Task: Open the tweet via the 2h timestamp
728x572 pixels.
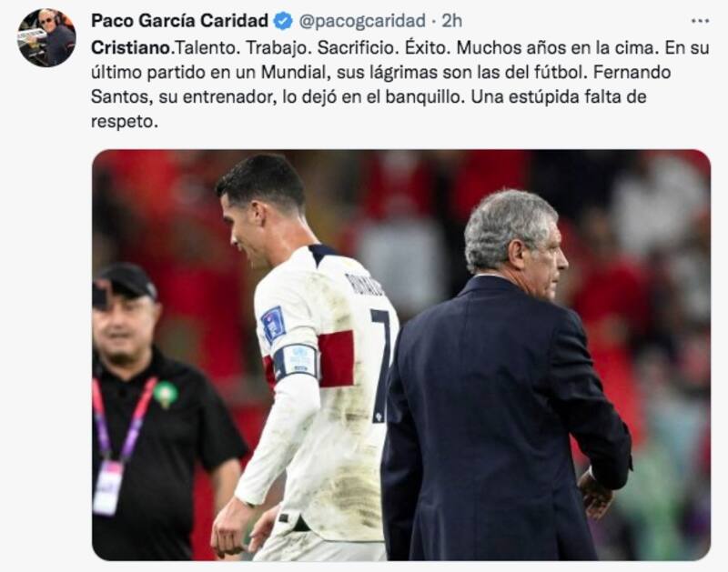Action: tap(451, 21)
